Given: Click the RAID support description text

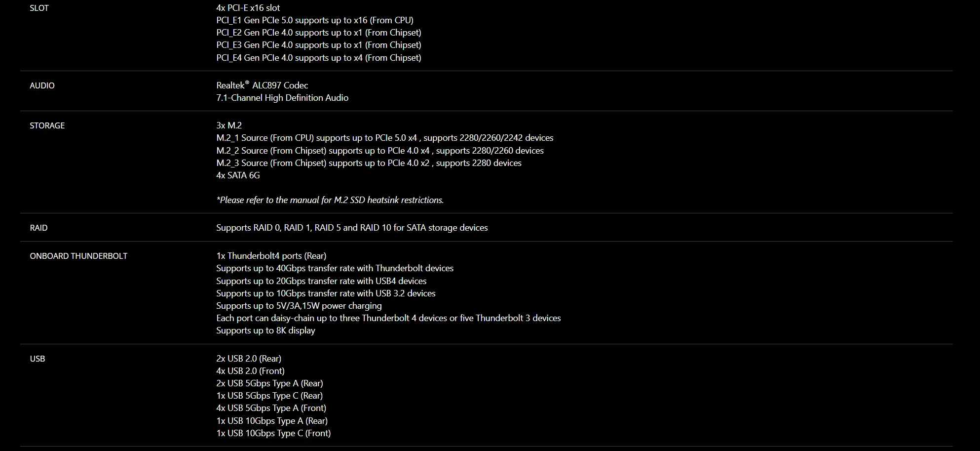Looking at the screenshot, I should (x=351, y=228).
